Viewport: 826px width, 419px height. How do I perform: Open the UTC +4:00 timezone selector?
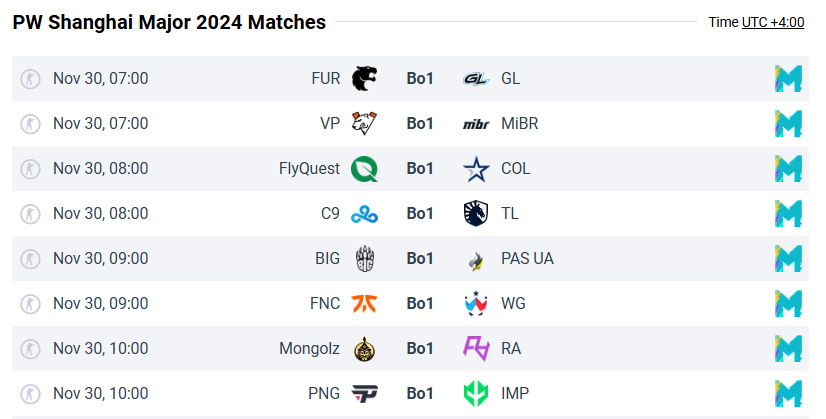pos(772,22)
